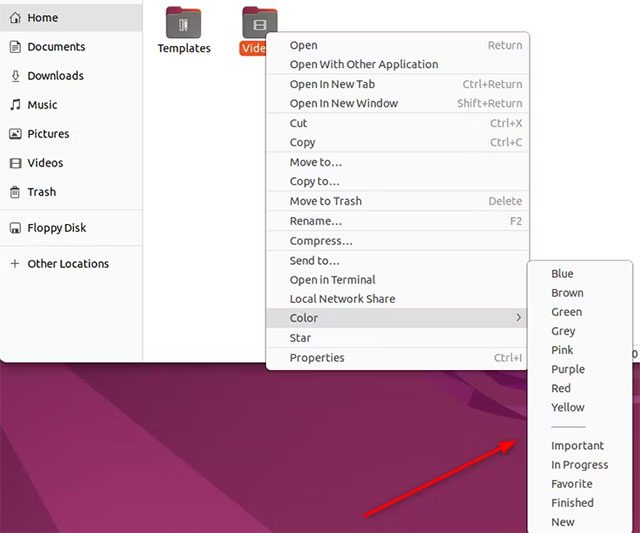640x533 pixels.
Task: Choose Star in the context menu
Action: (396, 338)
